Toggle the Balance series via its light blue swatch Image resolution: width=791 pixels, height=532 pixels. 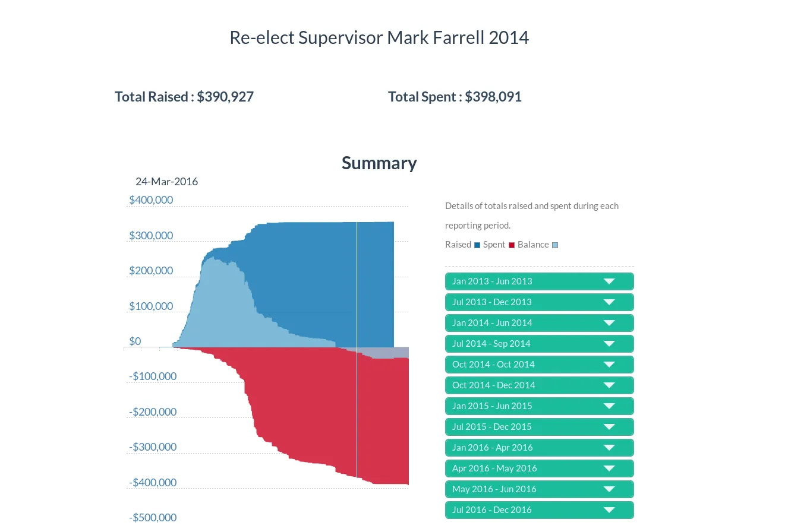tap(554, 245)
